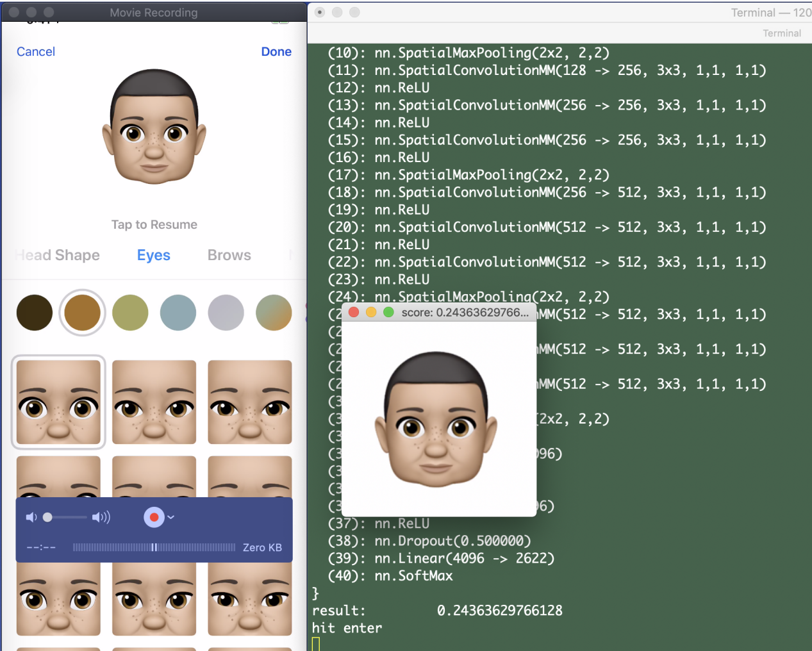Viewport: 812px width, 651px height.
Task: Start recording with the red record button
Action: click(153, 517)
